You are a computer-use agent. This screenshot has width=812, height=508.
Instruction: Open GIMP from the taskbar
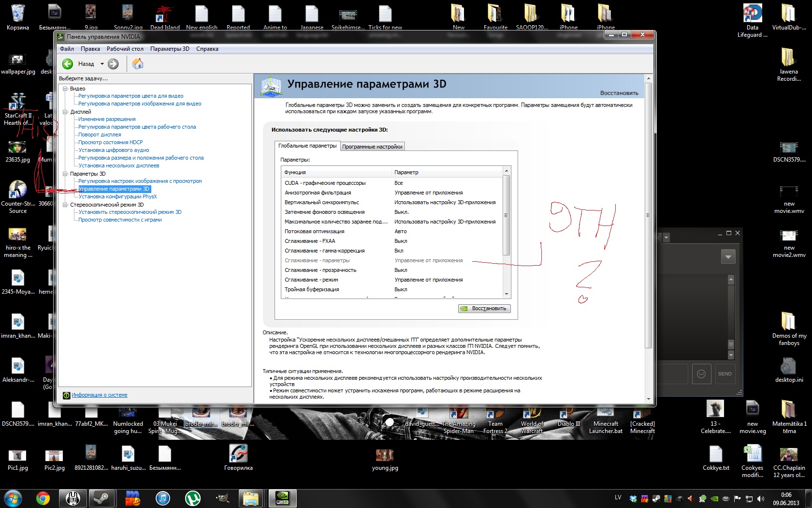222,498
